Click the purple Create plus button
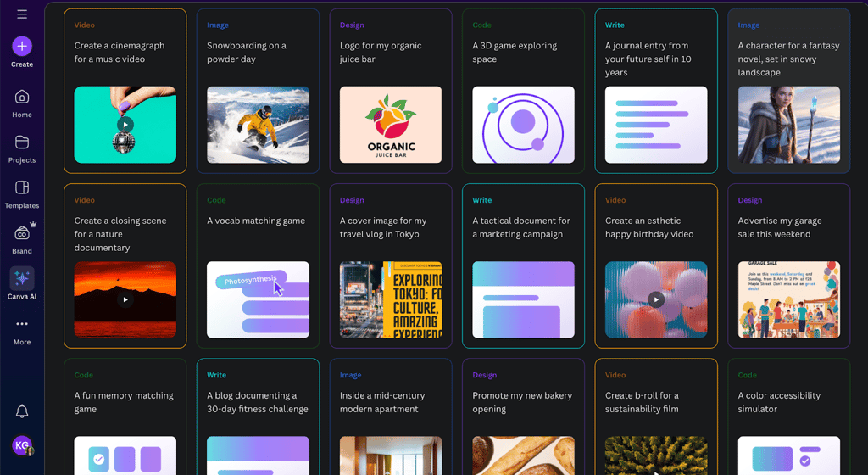Viewport: 868px width, 475px height. click(22, 47)
